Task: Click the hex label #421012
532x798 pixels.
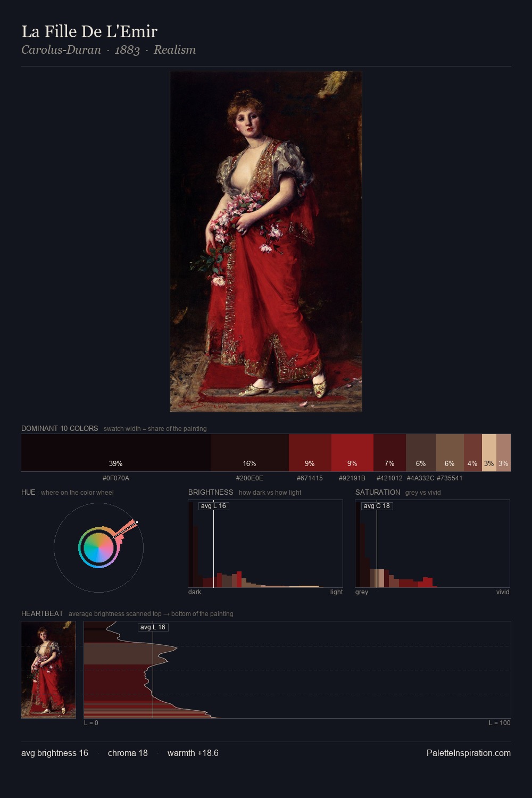Action: click(x=389, y=478)
